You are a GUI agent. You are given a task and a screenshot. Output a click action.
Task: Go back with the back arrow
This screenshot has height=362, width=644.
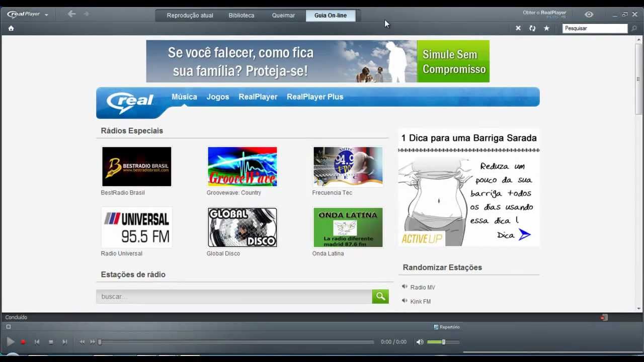pos(71,14)
